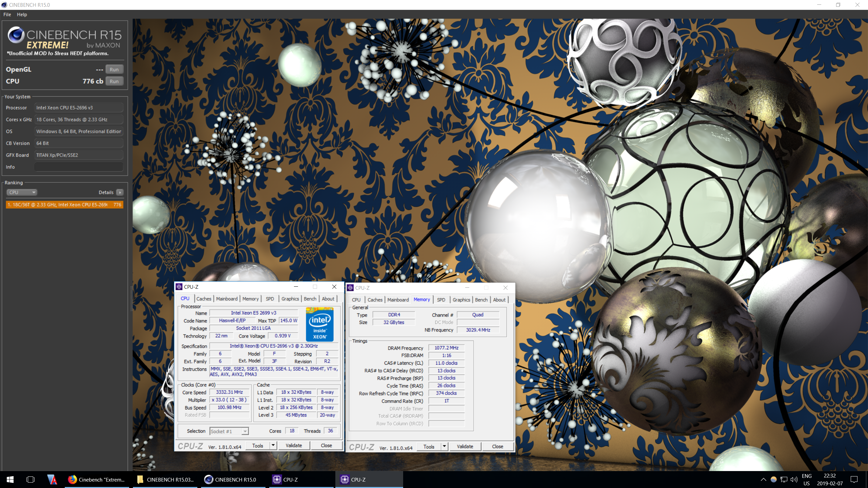This screenshot has height=488, width=868.
Task: Open Socket #1 selection dropdown
Action: point(229,431)
